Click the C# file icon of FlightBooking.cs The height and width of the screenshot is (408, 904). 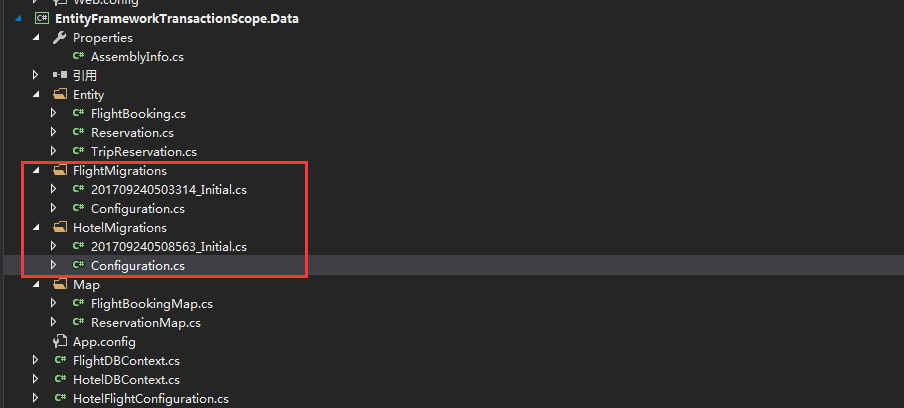(78, 114)
